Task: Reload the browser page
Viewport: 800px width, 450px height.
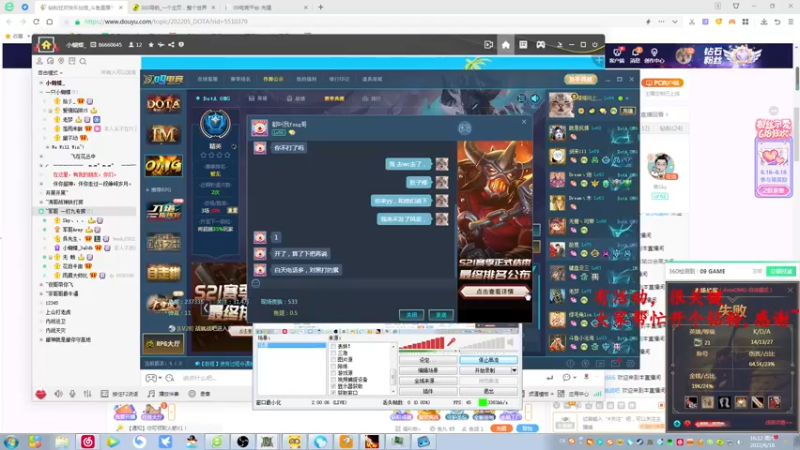Action: (x=36, y=22)
